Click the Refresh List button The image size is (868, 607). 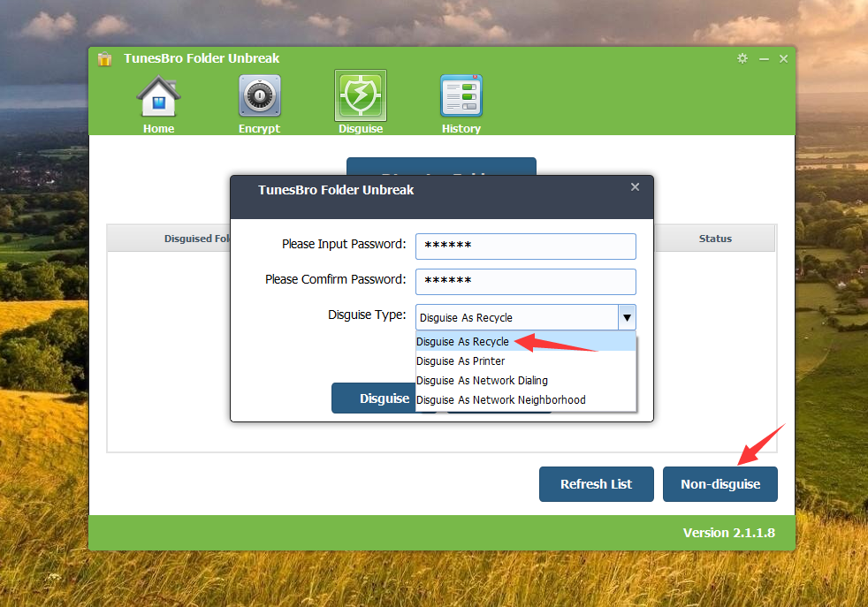coord(597,484)
